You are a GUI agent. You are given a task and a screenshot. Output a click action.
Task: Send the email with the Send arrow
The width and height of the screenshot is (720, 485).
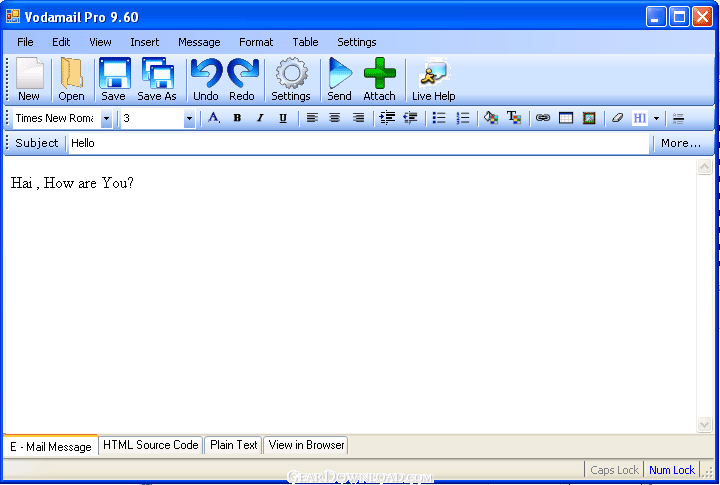point(339,79)
